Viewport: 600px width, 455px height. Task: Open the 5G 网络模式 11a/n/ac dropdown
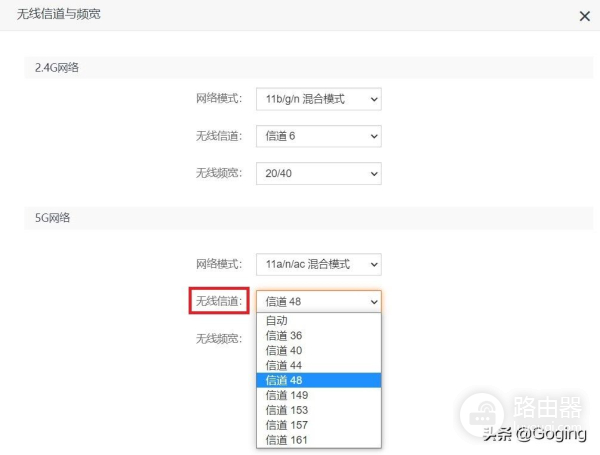[x=319, y=264]
